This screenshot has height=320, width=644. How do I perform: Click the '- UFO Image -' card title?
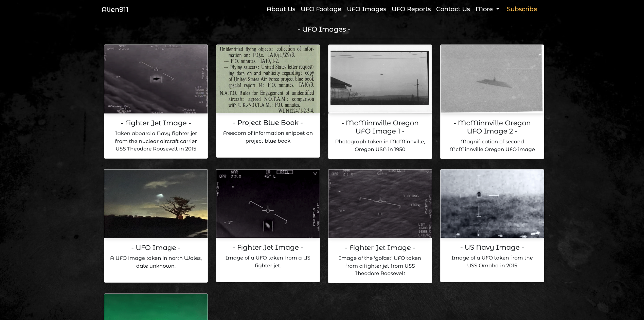click(x=156, y=248)
